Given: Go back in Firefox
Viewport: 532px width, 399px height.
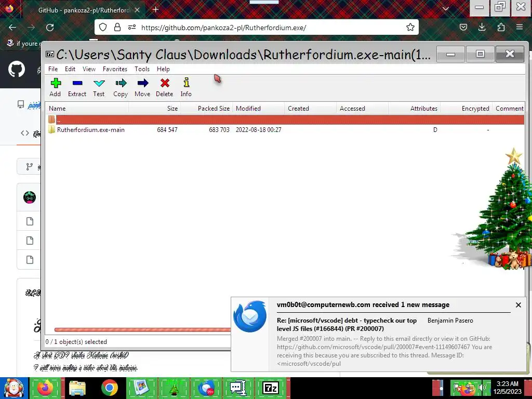Looking at the screenshot, I should (12, 28).
